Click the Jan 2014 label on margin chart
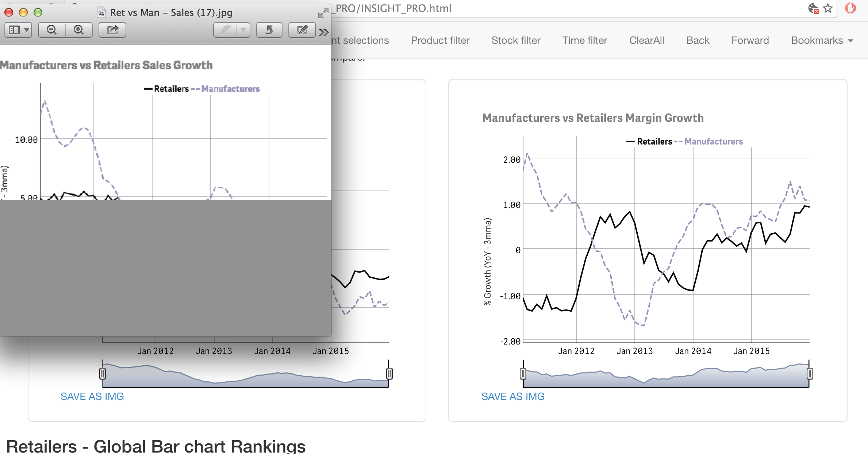Image resolution: width=868 pixels, height=454 pixels. pos(693,351)
